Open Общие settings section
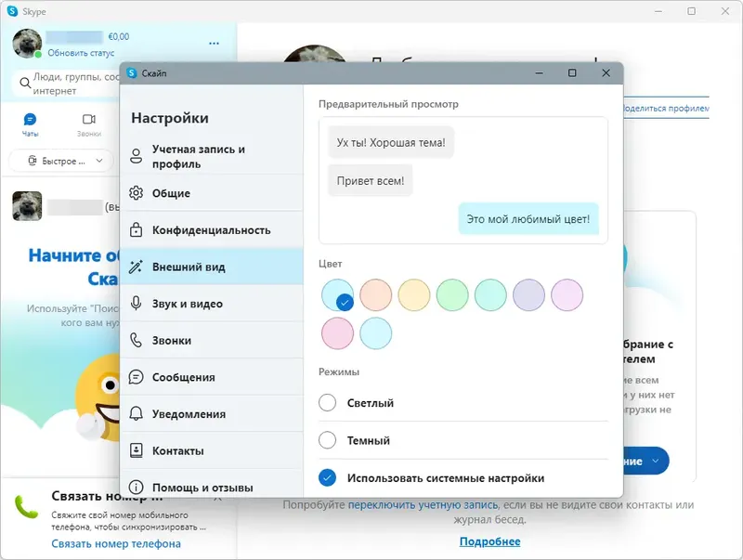The width and height of the screenshot is (743, 560). (212, 193)
